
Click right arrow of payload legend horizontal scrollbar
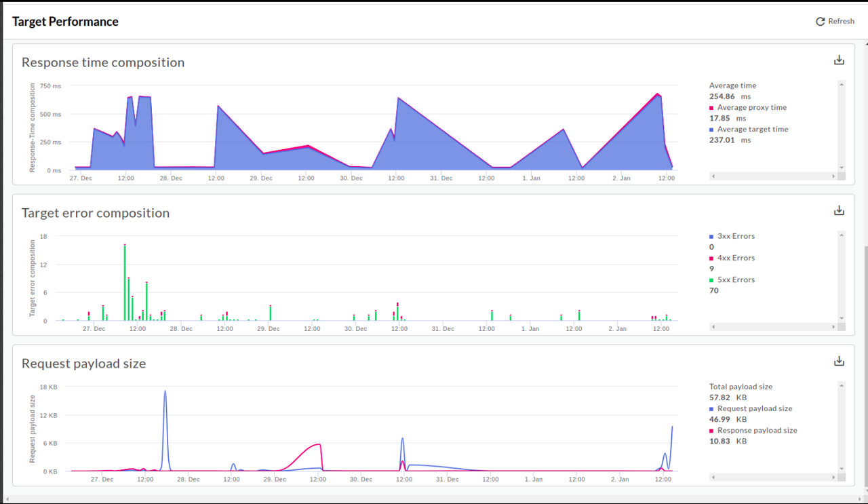833,478
